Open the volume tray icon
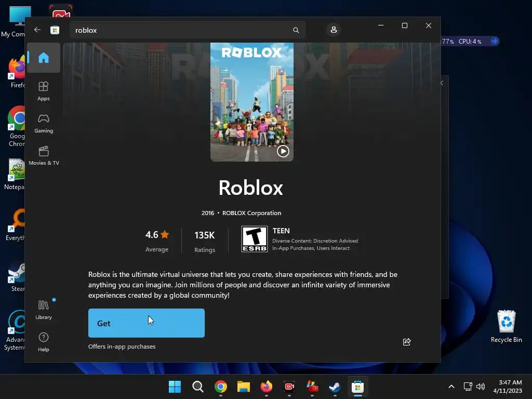The height and width of the screenshot is (399, 532). click(481, 387)
